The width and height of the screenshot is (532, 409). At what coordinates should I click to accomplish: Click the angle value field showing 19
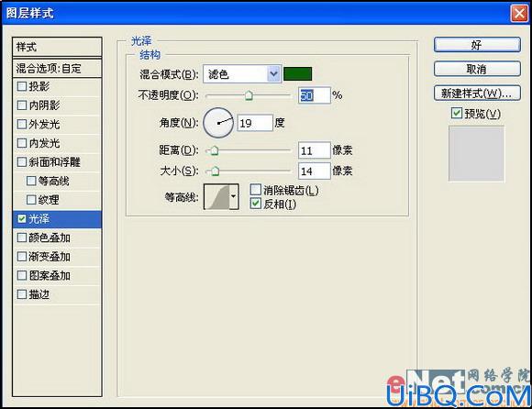point(255,123)
